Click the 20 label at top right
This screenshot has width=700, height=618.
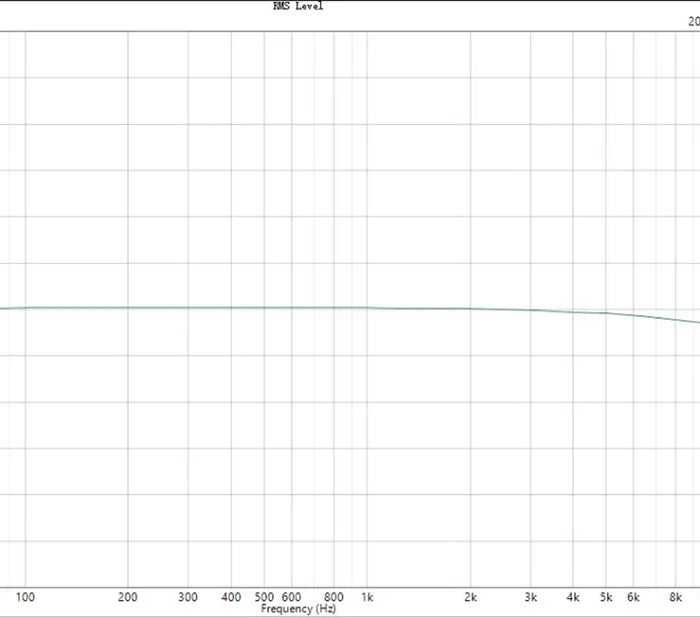(x=693, y=20)
